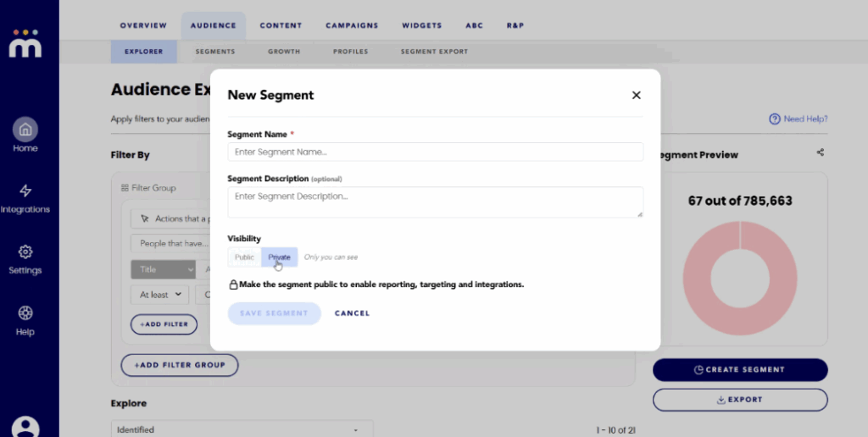
Task: Close the New Segment dialog with X
Action: click(636, 96)
